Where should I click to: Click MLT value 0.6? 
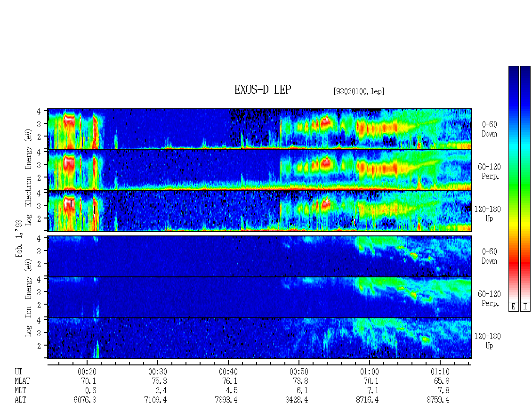coord(91,391)
